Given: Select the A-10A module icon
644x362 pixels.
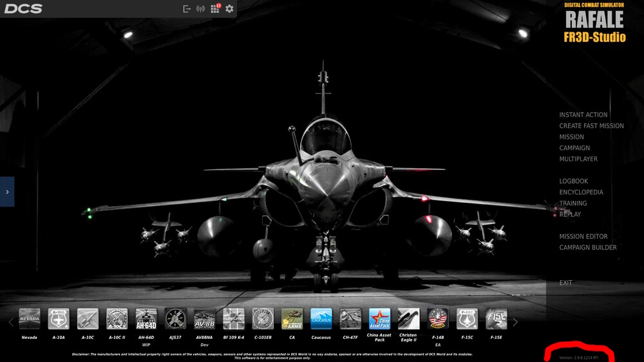Looking at the screenshot, I should click(x=59, y=319).
